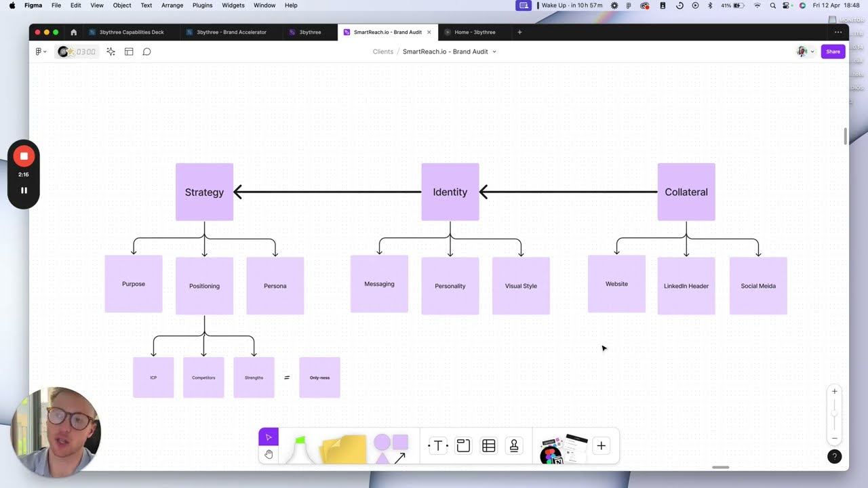Viewport: 868px width, 488px height.
Task: Open the help question mark button
Action: 835,457
